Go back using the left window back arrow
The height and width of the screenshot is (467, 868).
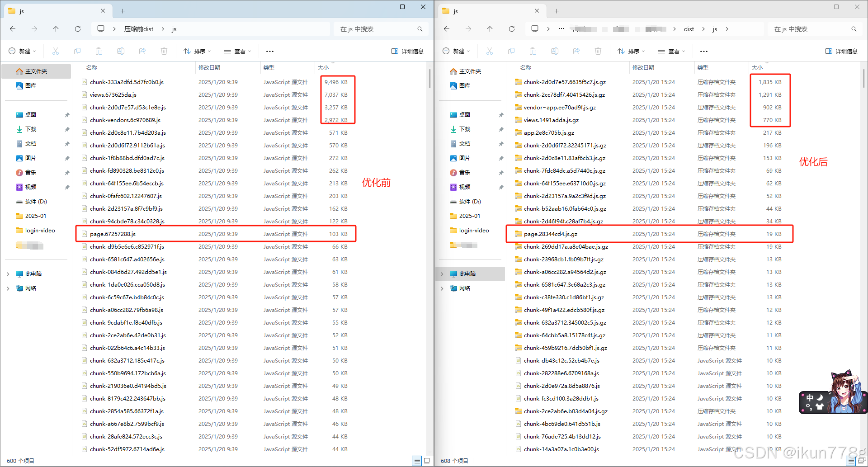13,28
